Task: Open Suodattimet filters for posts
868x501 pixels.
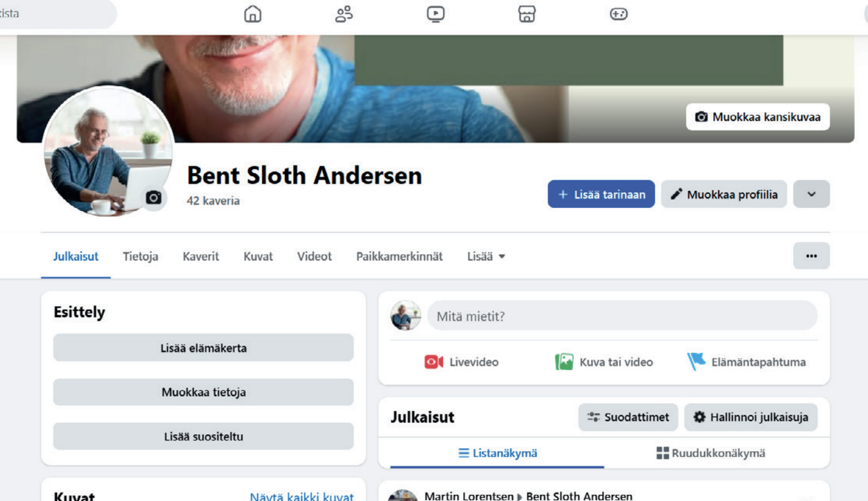Action: 628,417
